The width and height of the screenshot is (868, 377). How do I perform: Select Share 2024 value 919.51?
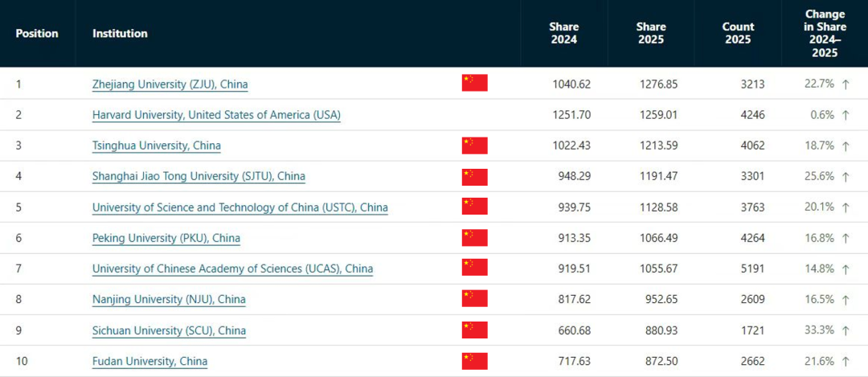(x=575, y=269)
